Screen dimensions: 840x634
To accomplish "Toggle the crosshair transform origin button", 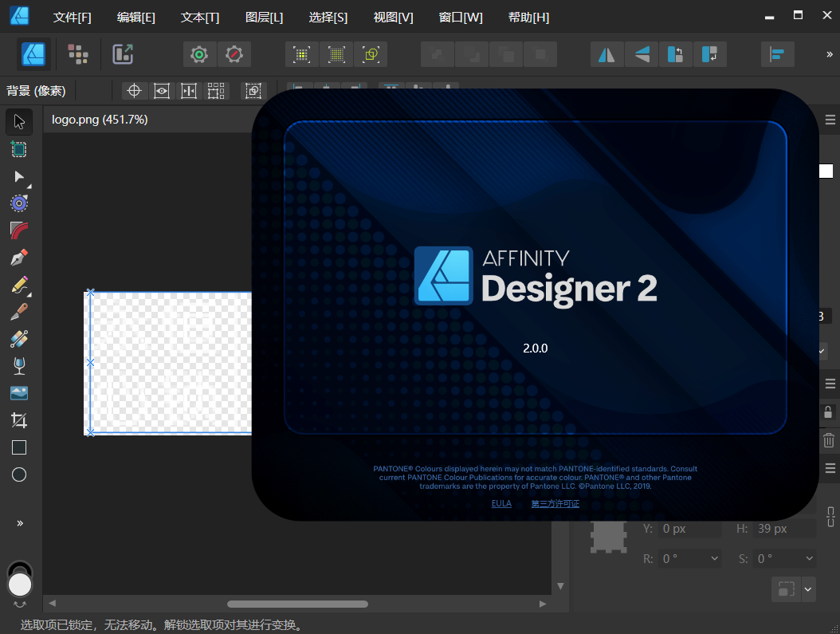I will click(x=134, y=91).
